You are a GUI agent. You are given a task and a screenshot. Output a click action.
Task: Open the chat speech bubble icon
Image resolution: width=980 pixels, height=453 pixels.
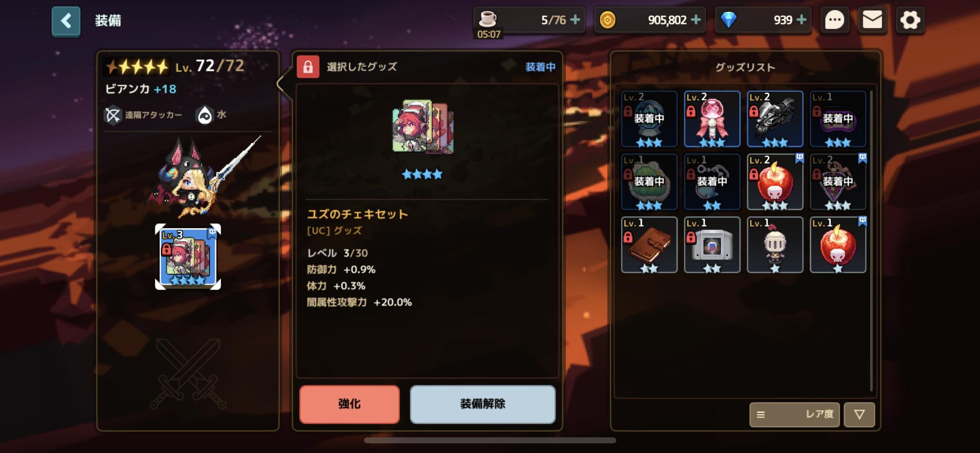pos(835,20)
